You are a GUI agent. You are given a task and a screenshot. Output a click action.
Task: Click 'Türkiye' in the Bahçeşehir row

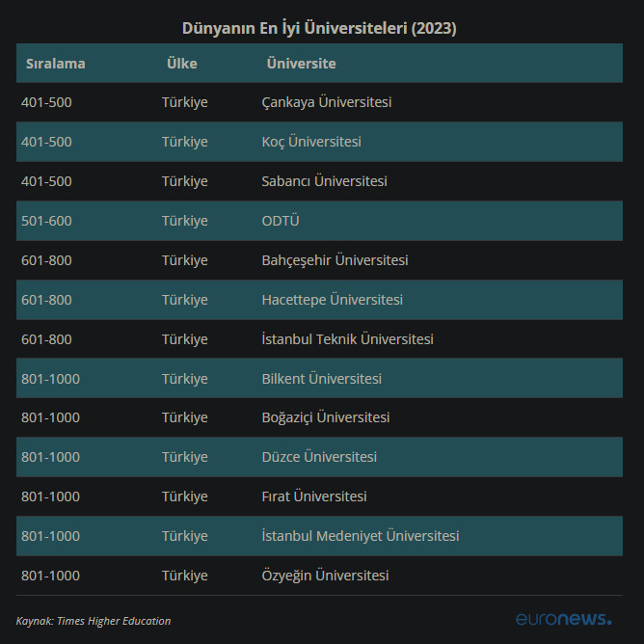185,260
